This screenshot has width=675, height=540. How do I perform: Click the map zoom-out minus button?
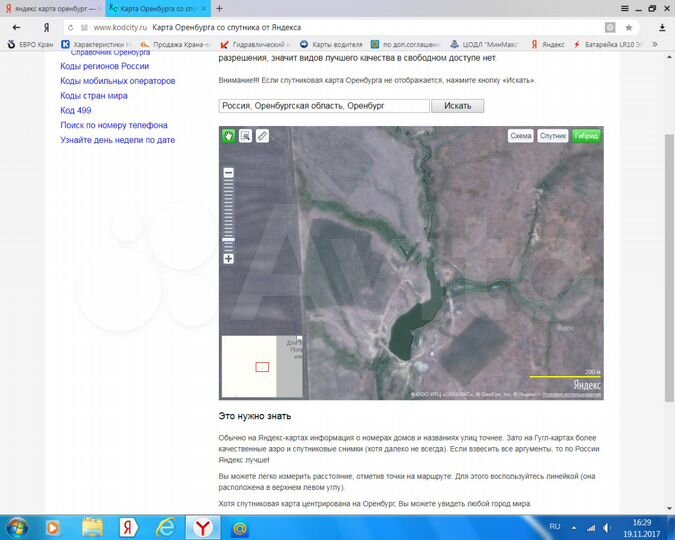[x=228, y=173]
